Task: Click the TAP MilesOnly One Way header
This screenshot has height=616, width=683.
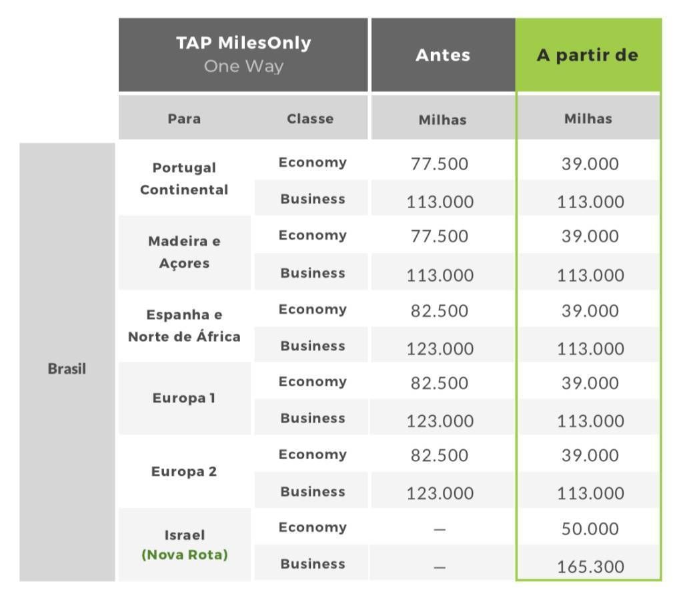Action: click(x=243, y=55)
